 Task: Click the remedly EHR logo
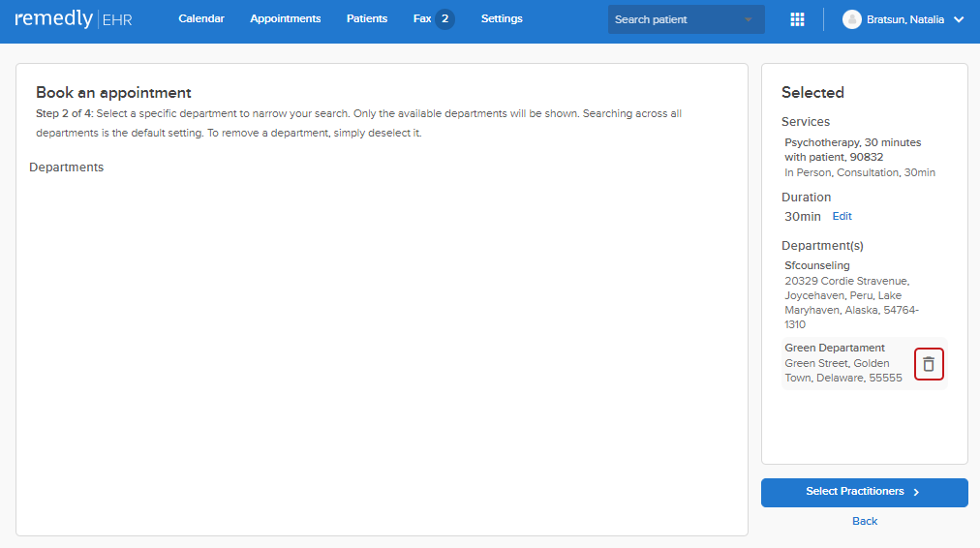[74, 18]
